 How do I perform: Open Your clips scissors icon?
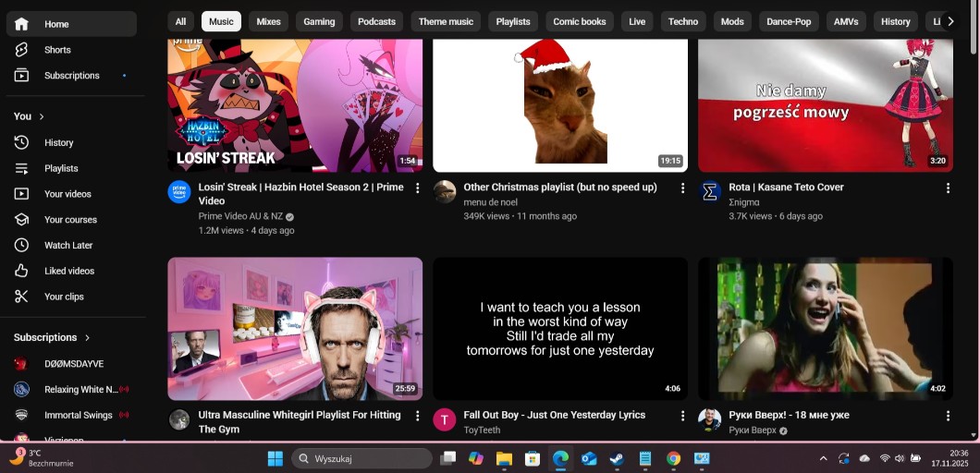[x=22, y=297]
